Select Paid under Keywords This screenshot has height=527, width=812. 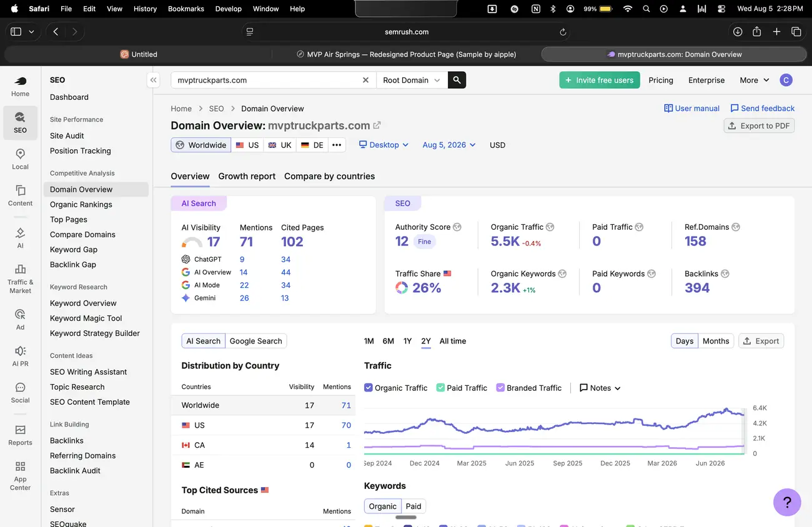pyautogui.click(x=413, y=506)
